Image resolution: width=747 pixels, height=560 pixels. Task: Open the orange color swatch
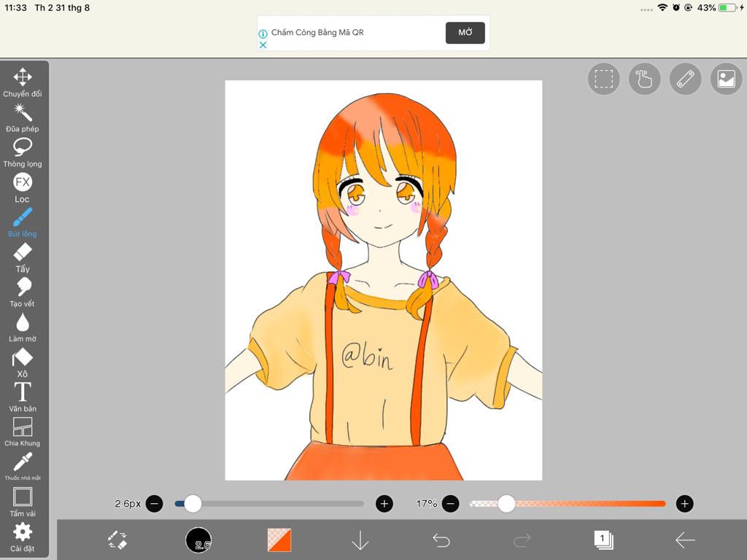279,540
